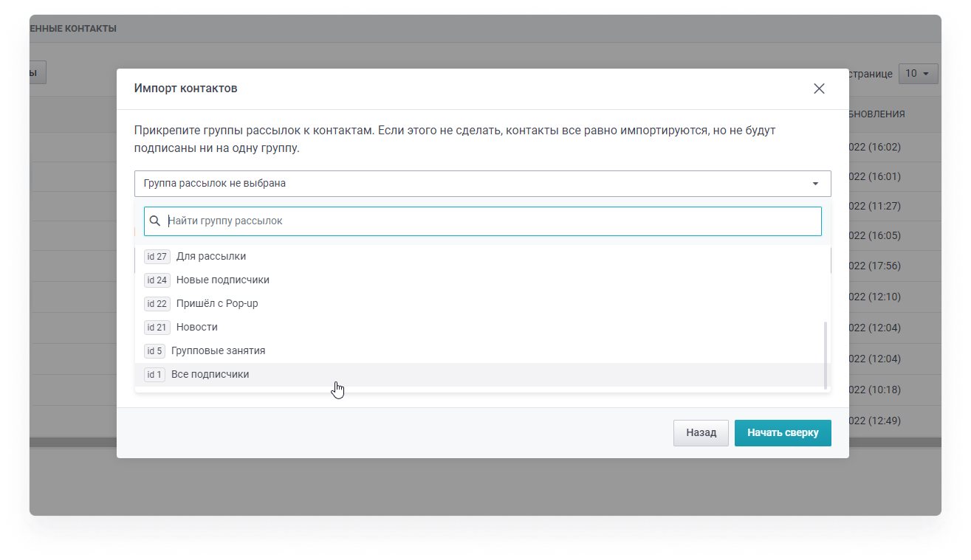Click the Начать сверку button
The width and height of the screenshot is (971, 560).
tap(783, 433)
